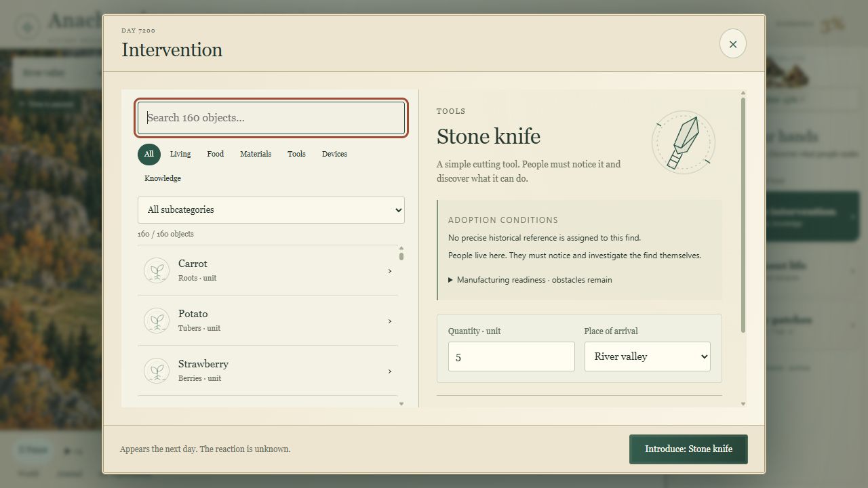
Task: Click the 'Tubers · unit' subtitle text
Action: pos(199,328)
